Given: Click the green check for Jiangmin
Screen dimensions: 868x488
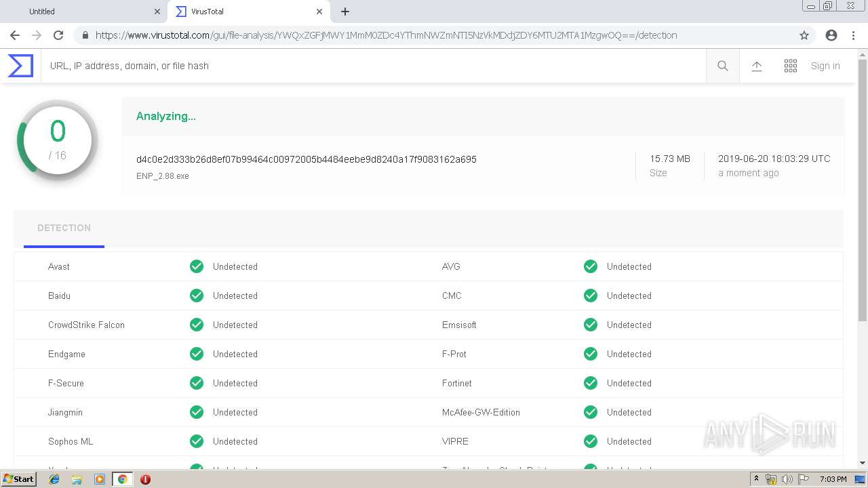Looking at the screenshot, I should click(197, 412).
